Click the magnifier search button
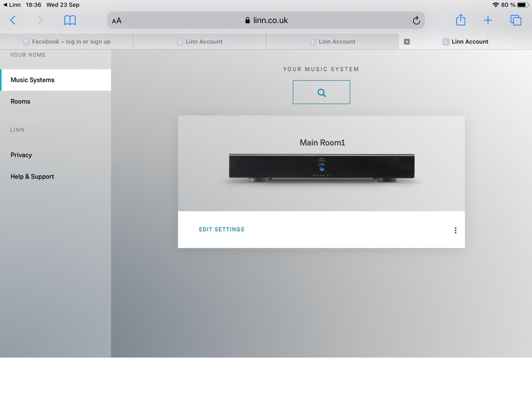Screen dimensions: 532x399 (321, 92)
